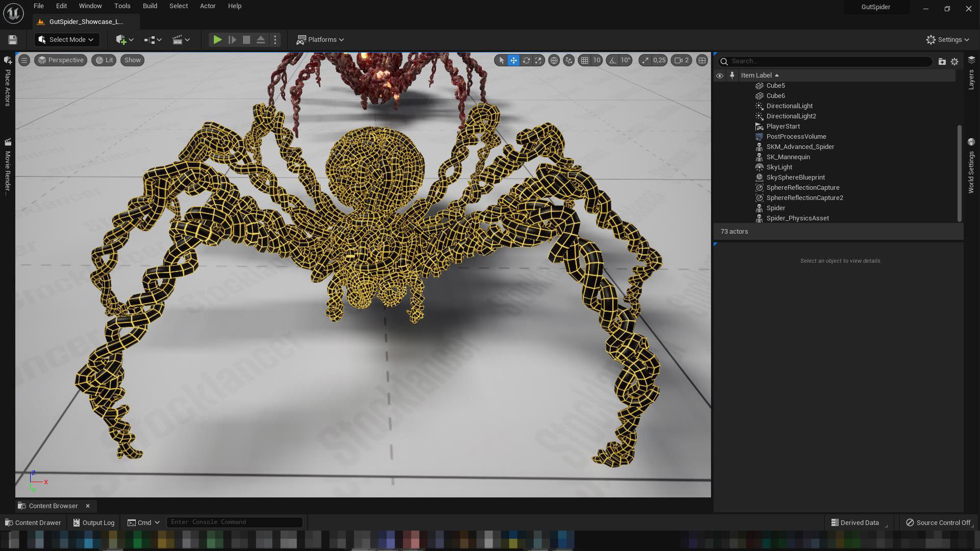Click the console command input field
The image size is (980, 551).
(x=235, y=522)
